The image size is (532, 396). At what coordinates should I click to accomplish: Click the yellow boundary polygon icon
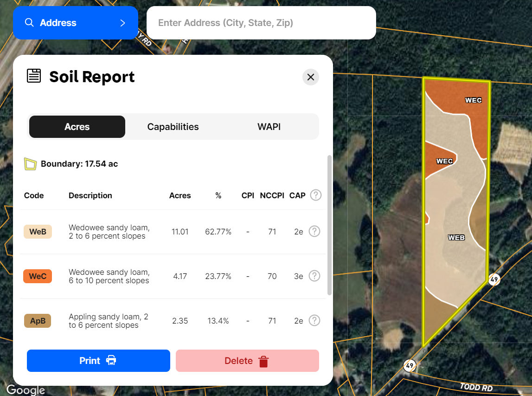(x=30, y=164)
